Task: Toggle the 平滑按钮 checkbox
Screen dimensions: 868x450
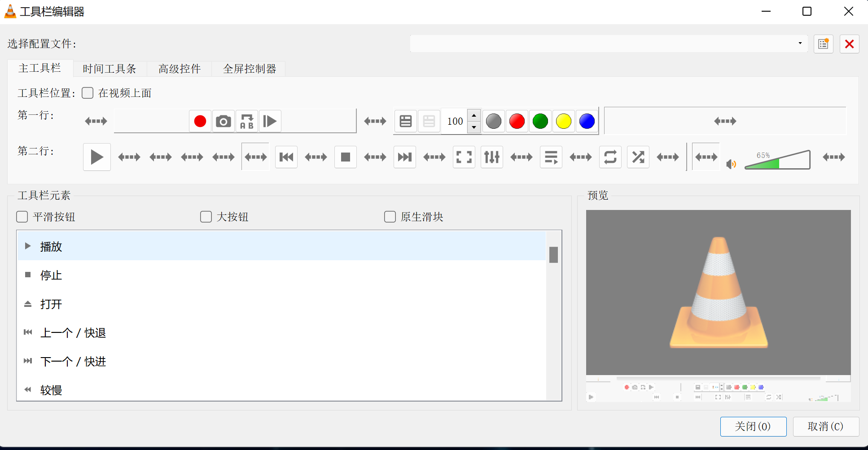Action: pos(22,217)
